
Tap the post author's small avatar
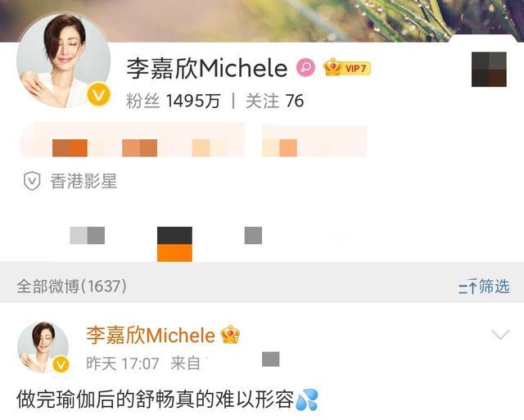tap(43, 347)
